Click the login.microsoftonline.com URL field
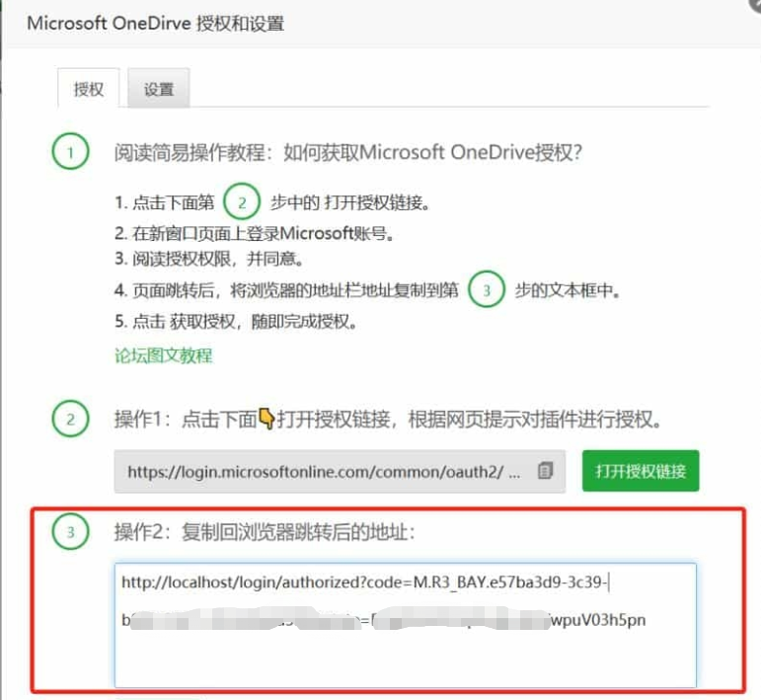The height and width of the screenshot is (700, 761). 340,471
